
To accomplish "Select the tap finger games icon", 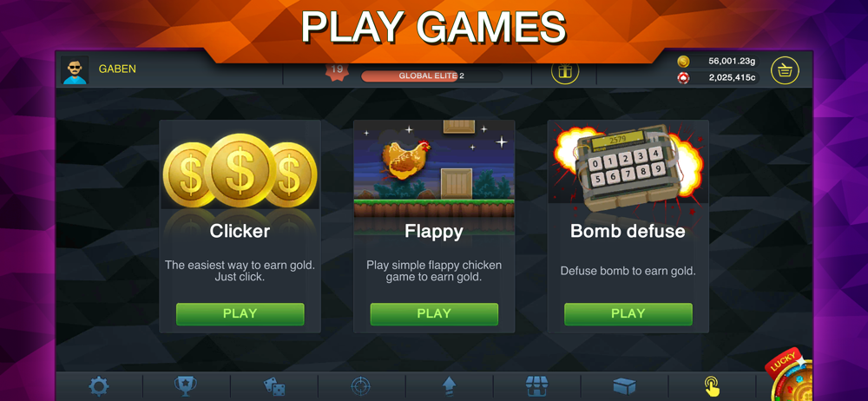I will 712,385.
